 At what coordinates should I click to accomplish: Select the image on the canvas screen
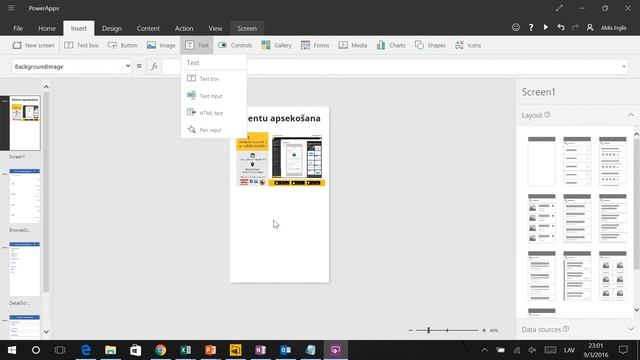pos(281,159)
